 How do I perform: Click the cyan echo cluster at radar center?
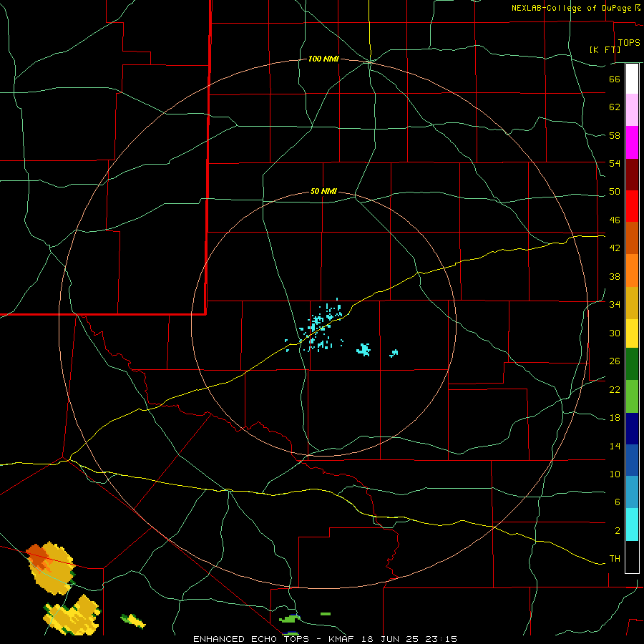318,326
